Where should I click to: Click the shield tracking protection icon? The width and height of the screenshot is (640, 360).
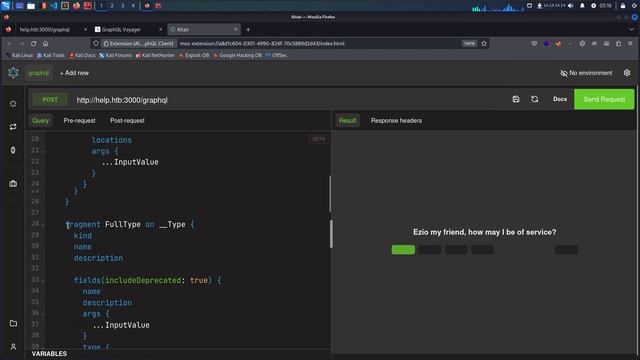[96, 43]
